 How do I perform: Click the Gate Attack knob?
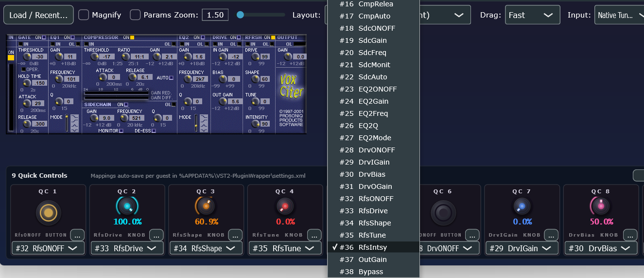pos(27,103)
